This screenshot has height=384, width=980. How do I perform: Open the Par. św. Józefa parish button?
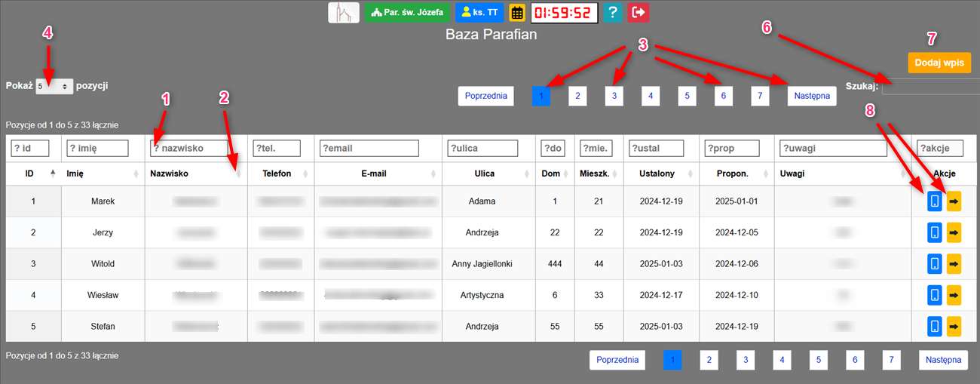click(407, 13)
